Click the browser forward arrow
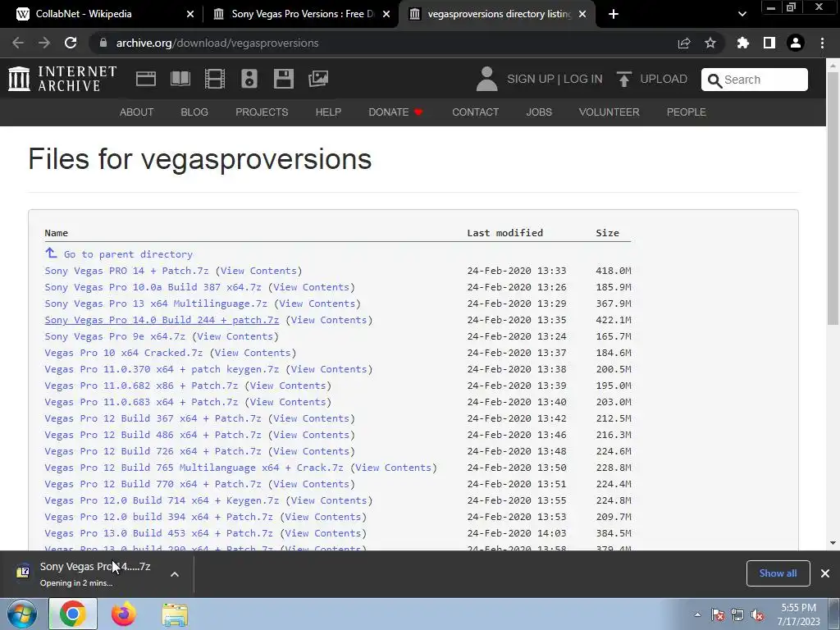840x630 pixels. (x=44, y=43)
